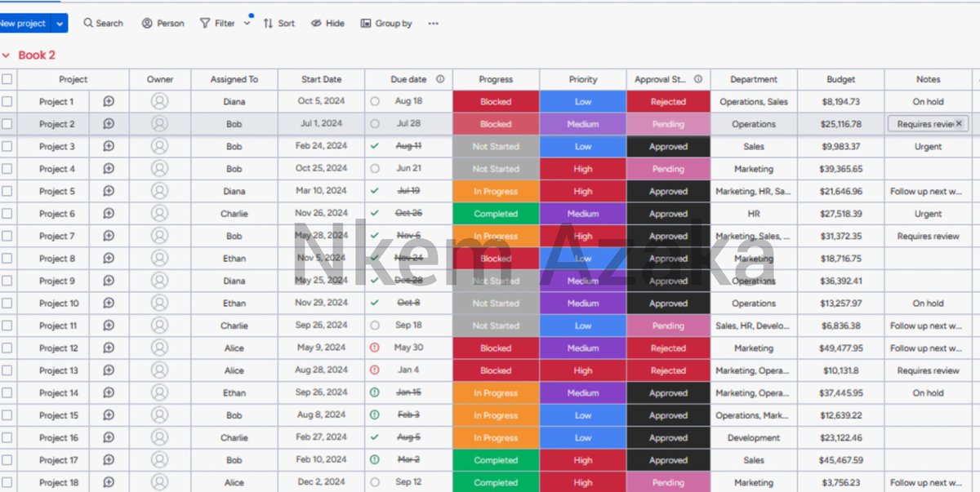Select the row checkbox for Project 8

tap(7, 258)
